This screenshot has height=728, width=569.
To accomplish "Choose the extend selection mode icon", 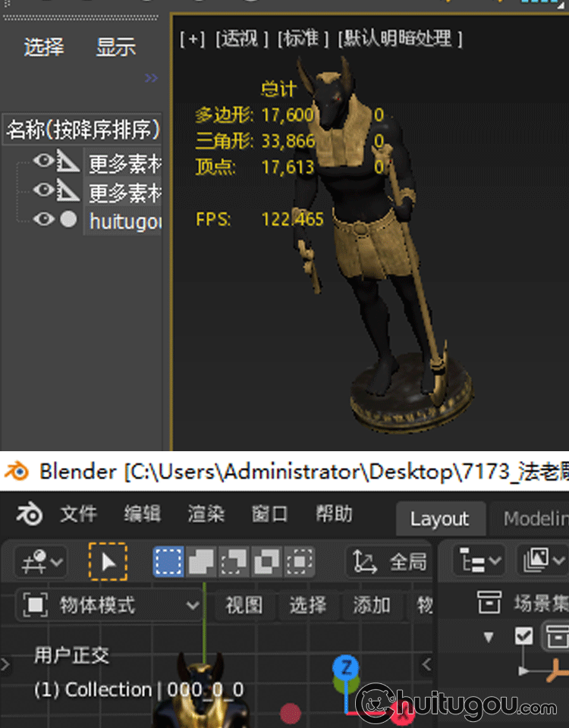I will click(x=200, y=562).
